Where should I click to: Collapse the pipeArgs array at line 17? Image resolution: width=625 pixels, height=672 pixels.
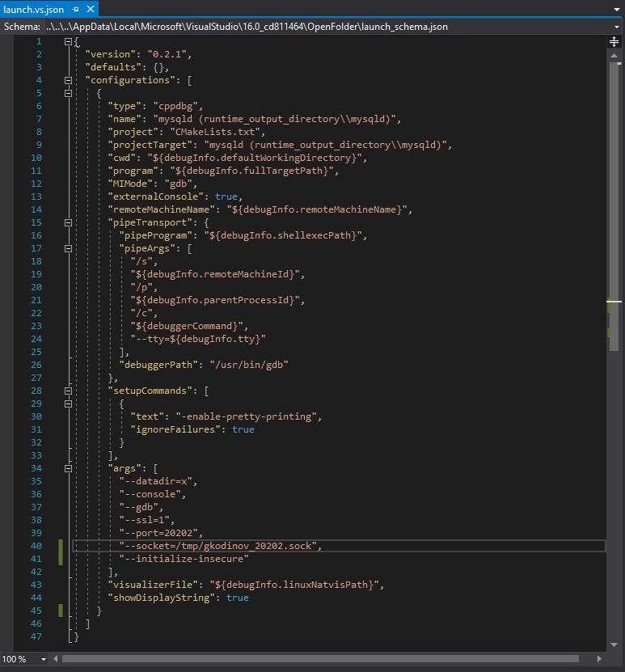(68, 248)
